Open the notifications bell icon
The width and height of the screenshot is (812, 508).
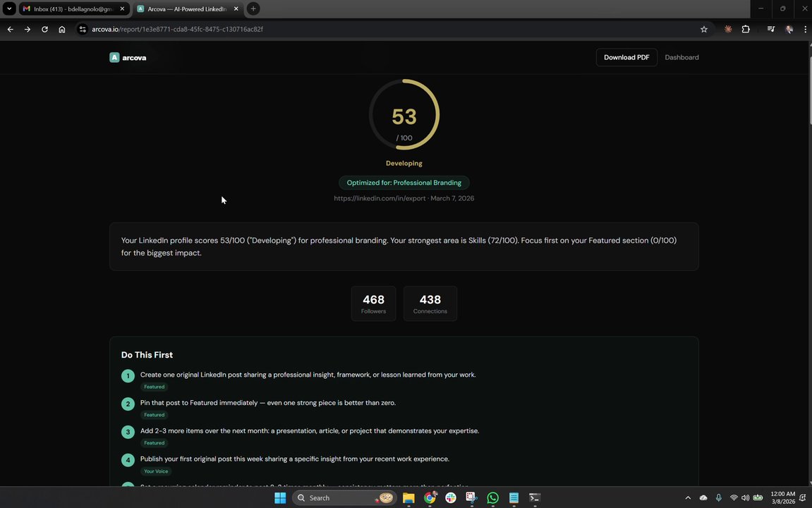pos(803,497)
